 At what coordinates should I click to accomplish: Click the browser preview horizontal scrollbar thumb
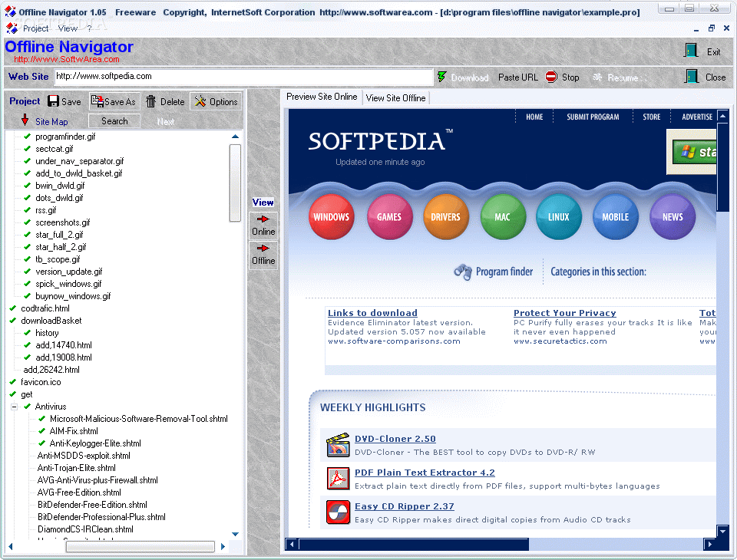[x=414, y=544]
